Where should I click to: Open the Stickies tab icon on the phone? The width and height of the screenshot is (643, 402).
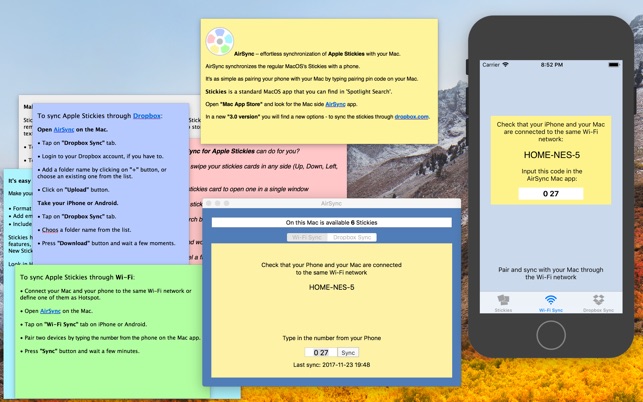click(x=503, y=300)
